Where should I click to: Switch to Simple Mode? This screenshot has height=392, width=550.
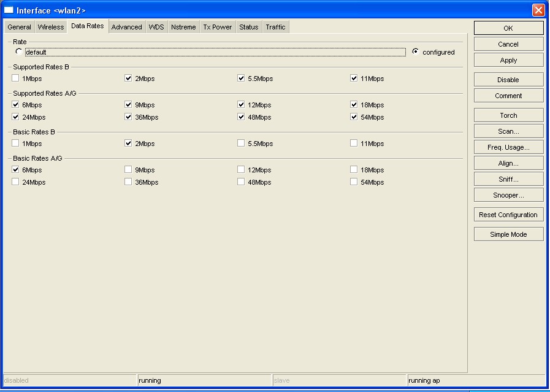(x=508, y=234)
